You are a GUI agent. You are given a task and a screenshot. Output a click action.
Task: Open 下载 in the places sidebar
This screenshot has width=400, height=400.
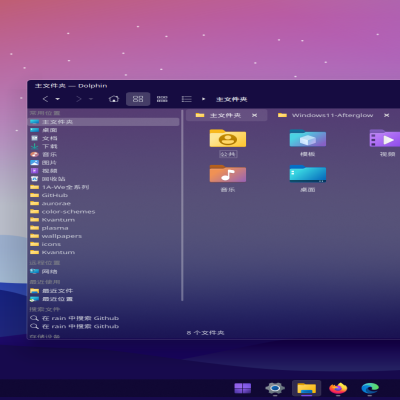[104, 146]
